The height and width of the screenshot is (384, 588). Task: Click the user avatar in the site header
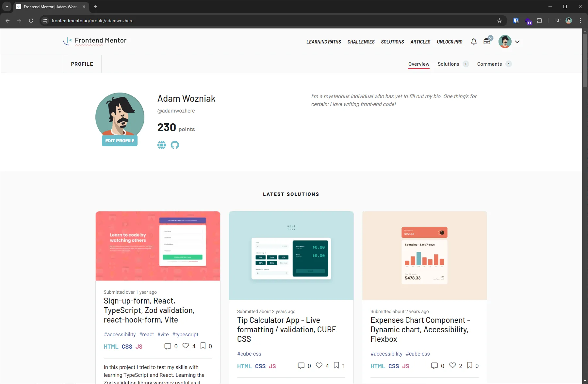(505, 42)
